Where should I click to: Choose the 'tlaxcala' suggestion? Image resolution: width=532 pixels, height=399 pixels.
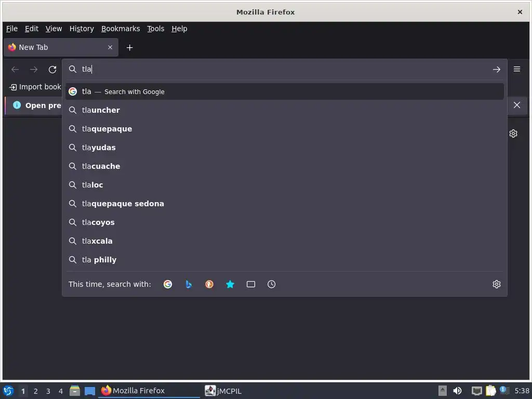tap(284, 241)
